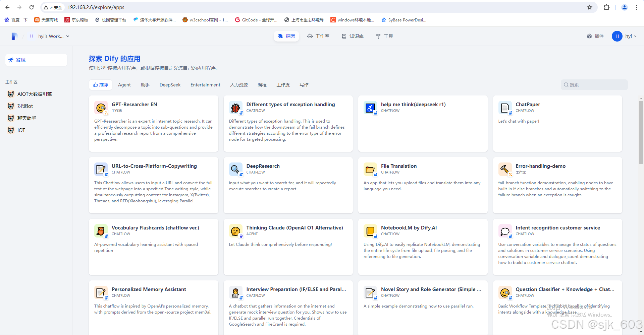Select the 推荐 category tab
Image resolution: width=644 pixels, height=335 pixels.
101,85
